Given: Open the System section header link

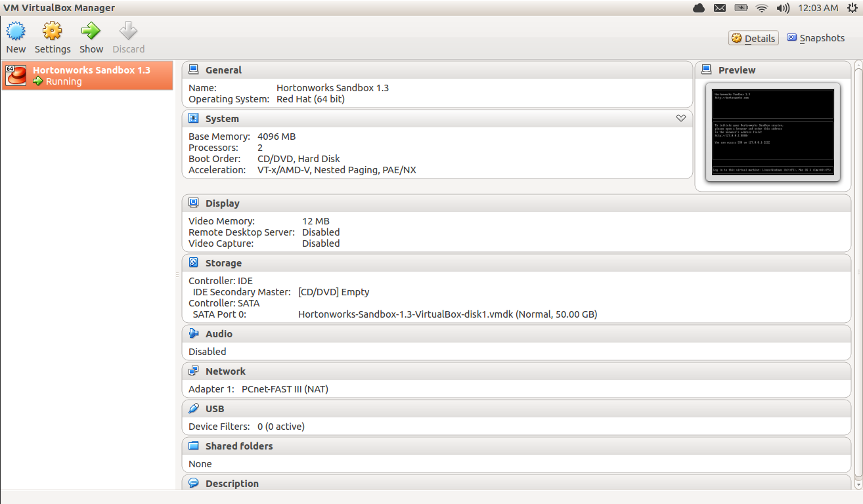Looking at the screenshot, I should tap(222, 119).
